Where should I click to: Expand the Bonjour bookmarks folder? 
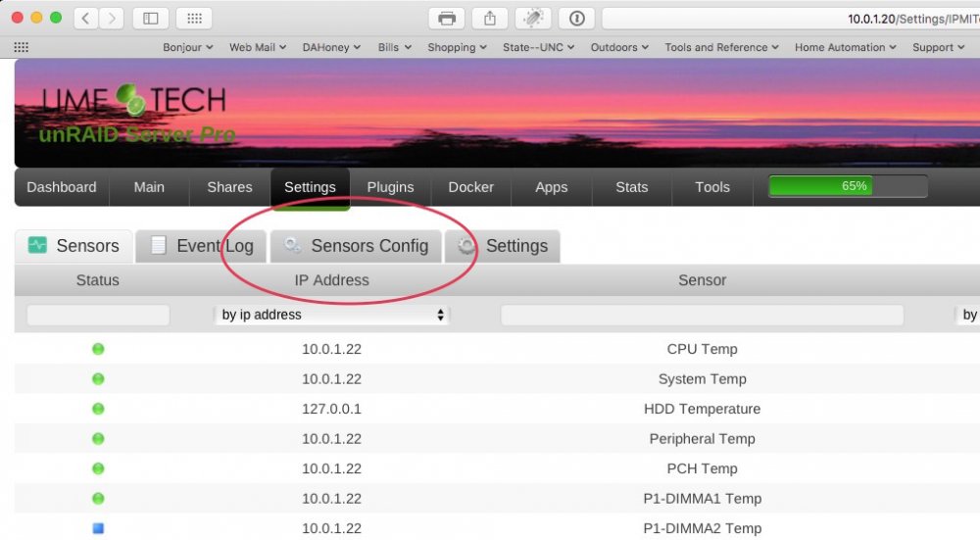click(187, 47)
